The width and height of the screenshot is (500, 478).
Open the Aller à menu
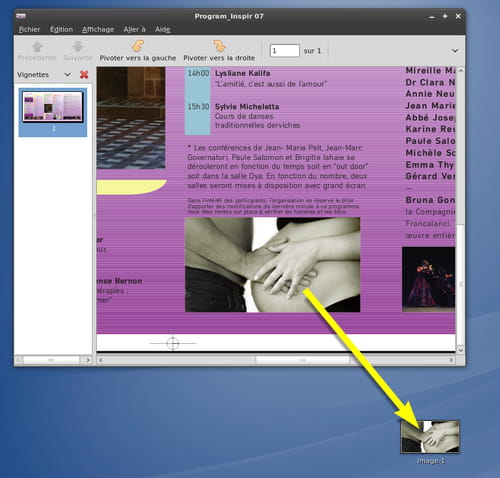click(x=134, y=29)
